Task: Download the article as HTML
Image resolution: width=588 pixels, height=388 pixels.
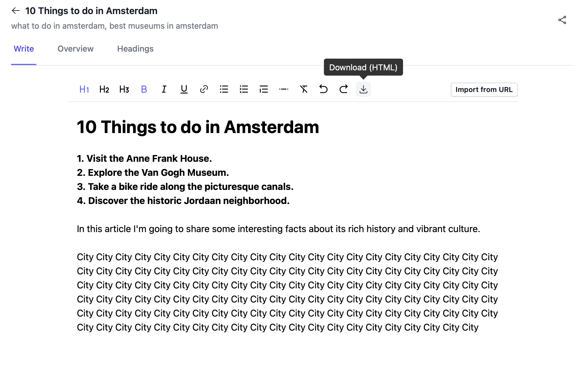Action: pyautogui.click(x=363, y=89)
